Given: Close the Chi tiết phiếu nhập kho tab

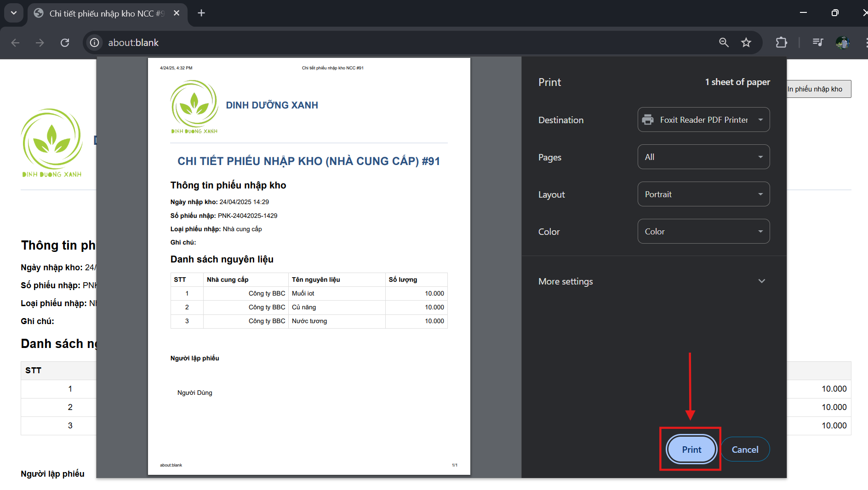Looking at the screenshot, I should [177, 13].
